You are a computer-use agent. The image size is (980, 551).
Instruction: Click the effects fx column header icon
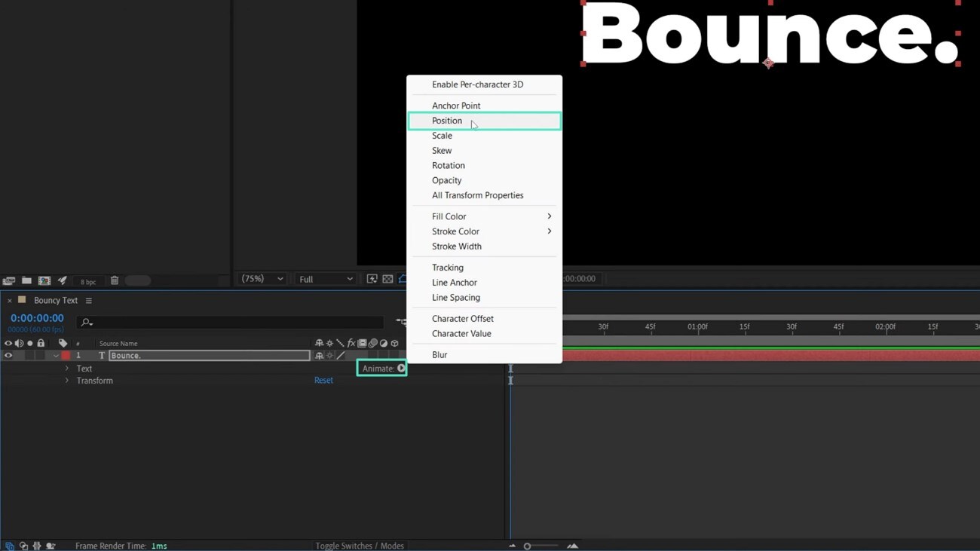351,344
